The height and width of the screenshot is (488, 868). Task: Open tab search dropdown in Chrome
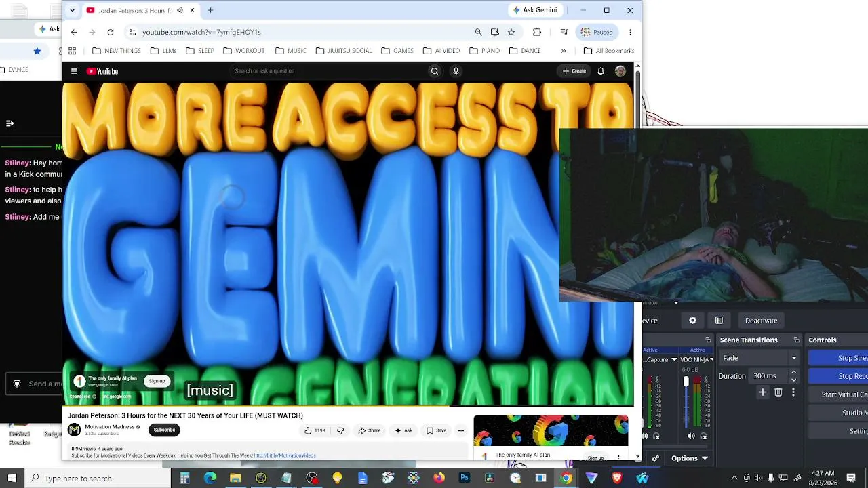(x=73, y=10)
